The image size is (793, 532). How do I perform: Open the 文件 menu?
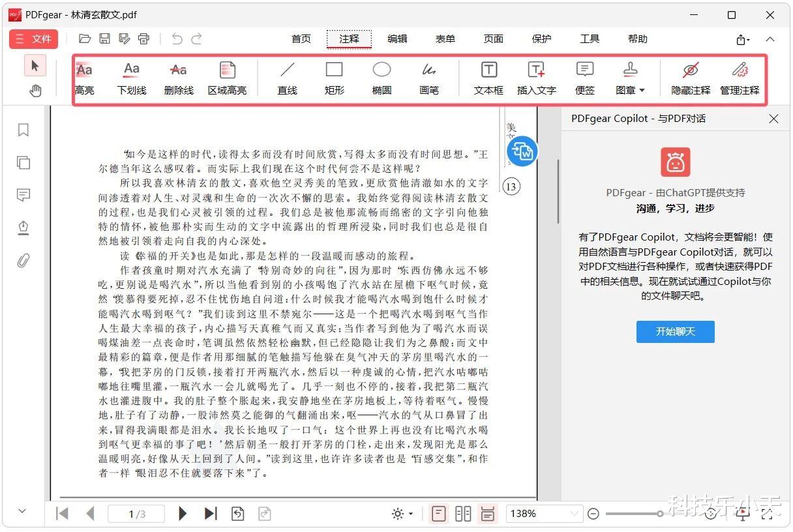pyautogui.click(x=33, y=39)
